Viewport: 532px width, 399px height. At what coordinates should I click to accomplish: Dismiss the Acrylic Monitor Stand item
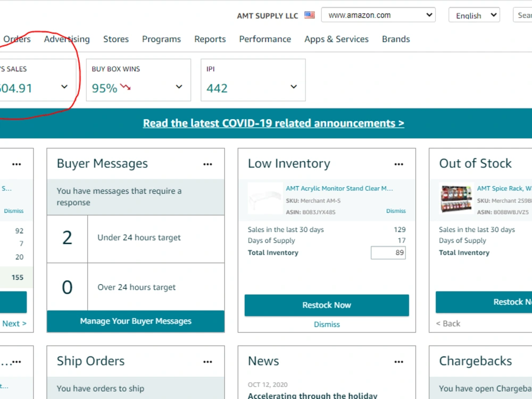click(396, 211)
